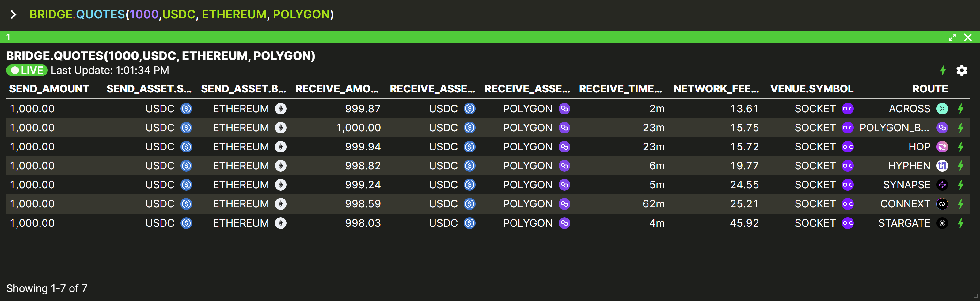
Task: Click the Showing 1-7 of 7 text
Action: pyautogui.click(x=47, y=288)
